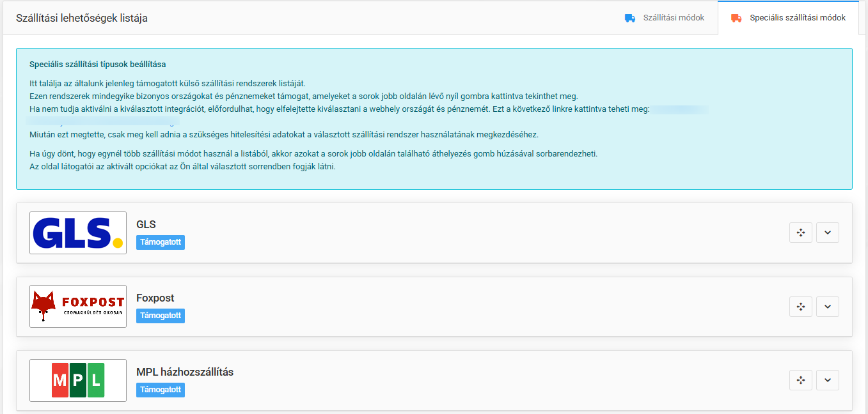
Task: Click the MPL logo image
Action: [78, 380]
